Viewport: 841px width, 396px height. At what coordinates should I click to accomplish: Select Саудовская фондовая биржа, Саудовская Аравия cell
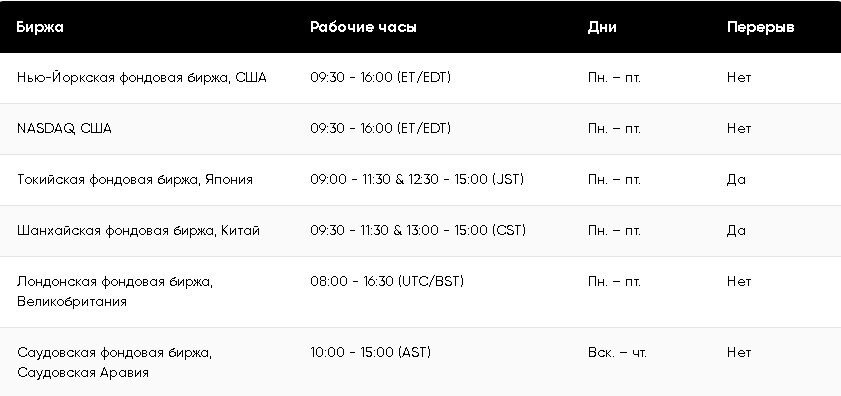114,362
